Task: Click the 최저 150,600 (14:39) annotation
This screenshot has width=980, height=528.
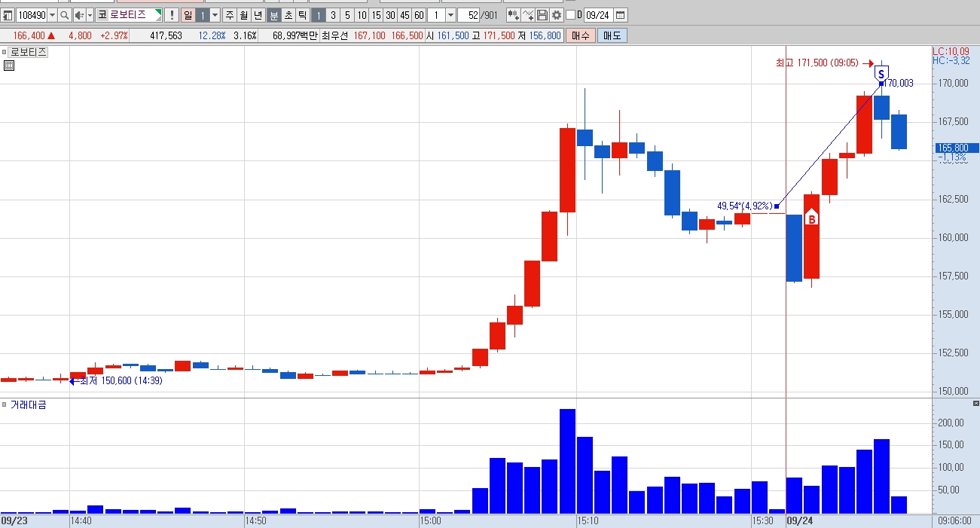Action: (x=121, y=381)
